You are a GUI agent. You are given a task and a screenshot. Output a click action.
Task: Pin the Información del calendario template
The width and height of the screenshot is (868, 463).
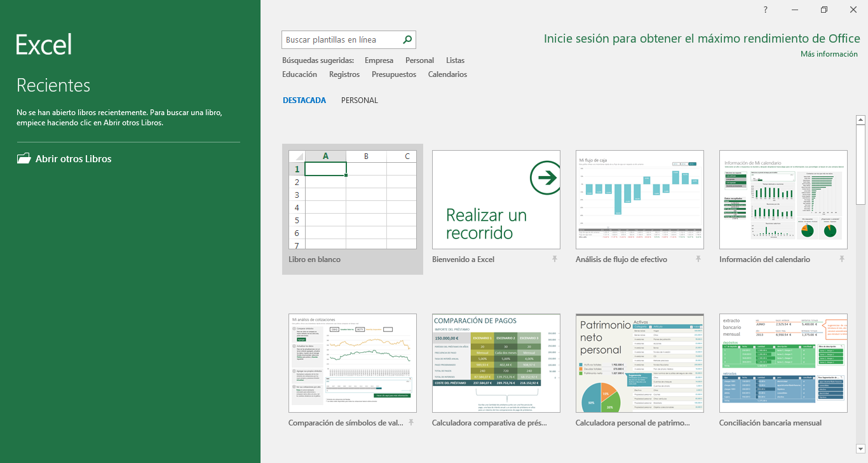click(842, 259)
